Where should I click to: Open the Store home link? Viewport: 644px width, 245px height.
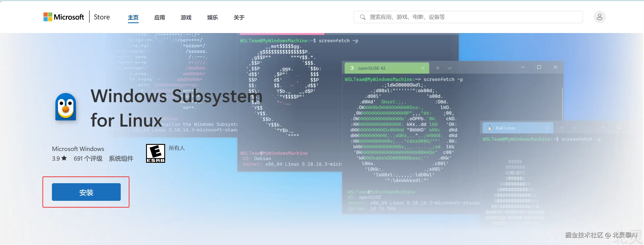click(x=102, y=17)
